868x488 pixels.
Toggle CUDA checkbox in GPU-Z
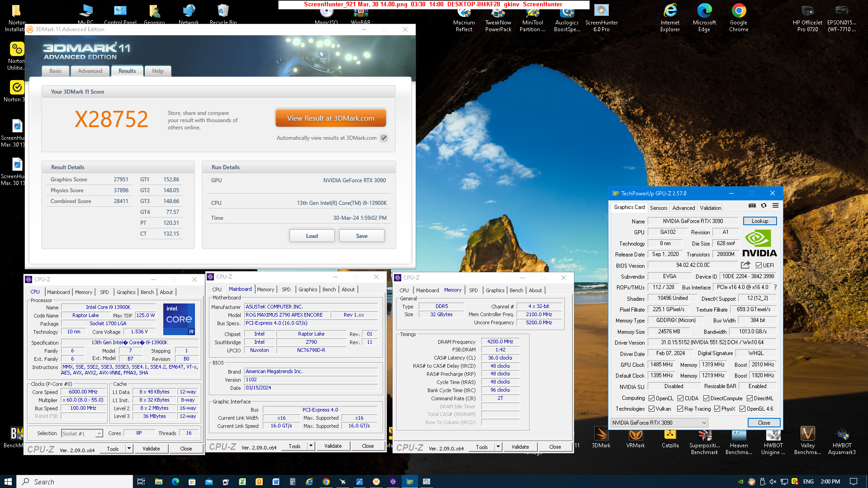point(680,398)
